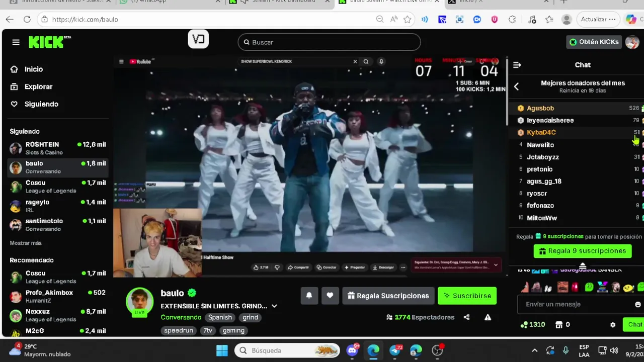
Task: Share the stream icon
Action: tap(466, 317)
